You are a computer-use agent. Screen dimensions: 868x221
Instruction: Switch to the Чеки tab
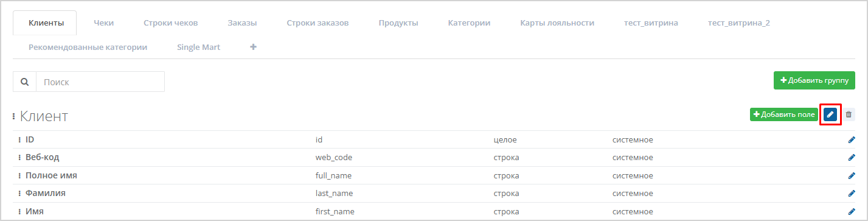[x=104, y=23]
